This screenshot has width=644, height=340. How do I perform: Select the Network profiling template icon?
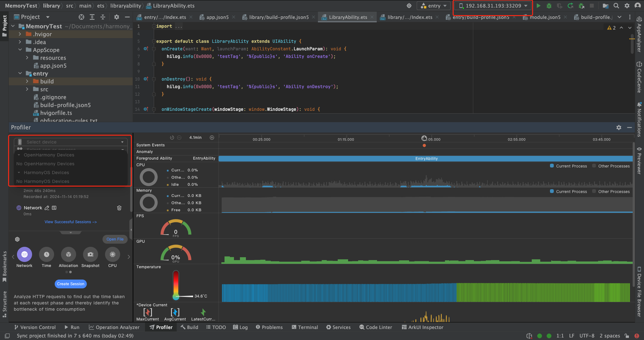25,254
